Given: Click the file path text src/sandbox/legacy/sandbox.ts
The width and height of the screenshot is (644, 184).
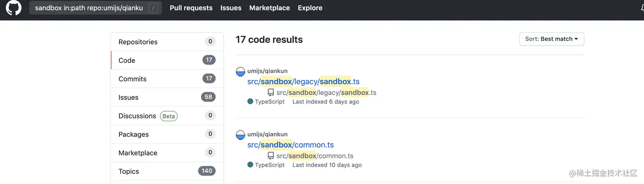Looking at the screenshot, I should click(x=326, y=93).
